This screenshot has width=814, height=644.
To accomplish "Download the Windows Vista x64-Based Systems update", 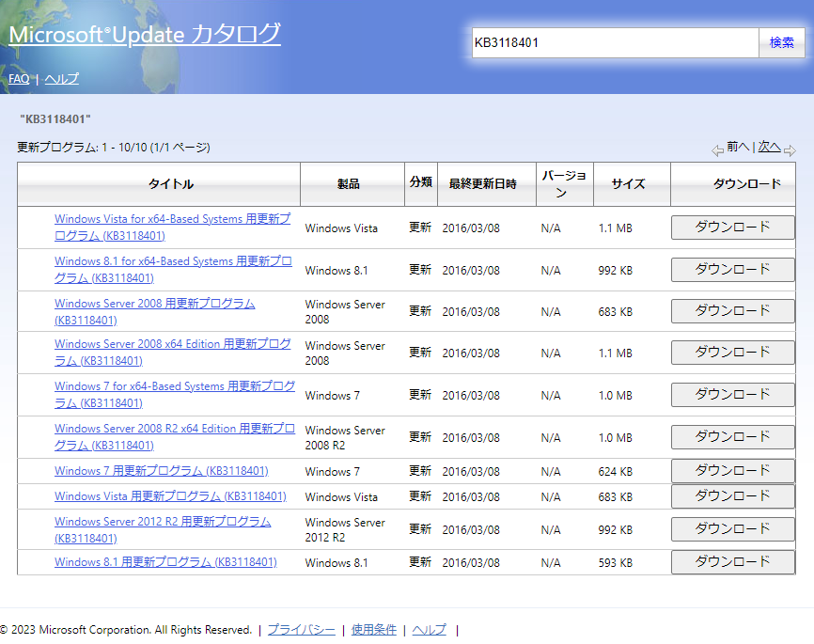I will pyautogui.click(x=732, y=228).
